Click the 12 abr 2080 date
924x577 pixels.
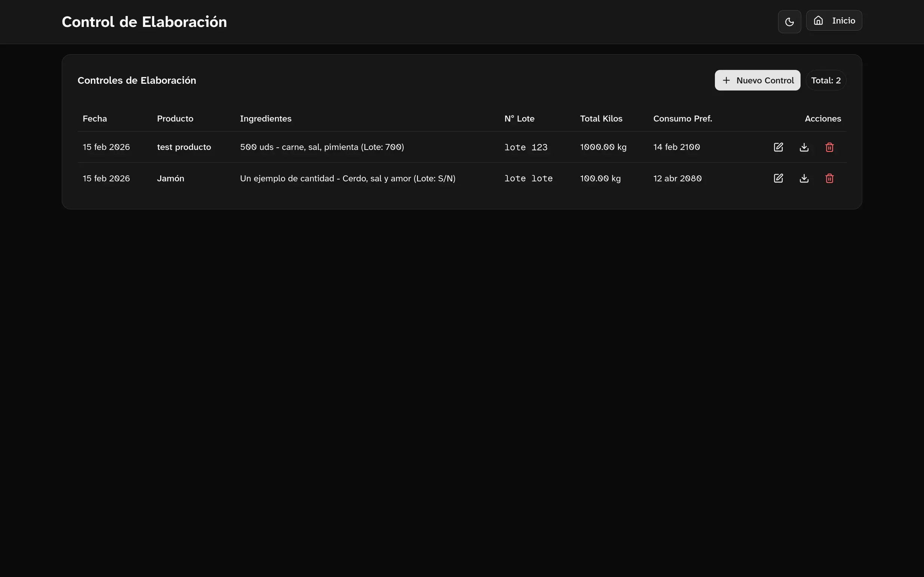(677, 178)
